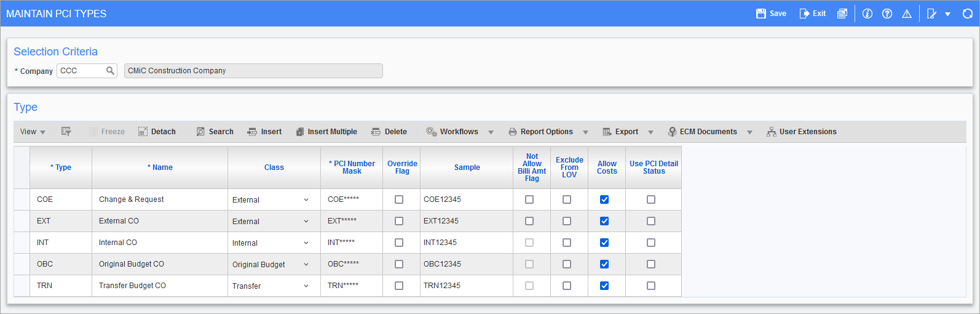Click the Insert Multiple button
The height and width of the screenshot is (314, 980).
pos(326,132)
